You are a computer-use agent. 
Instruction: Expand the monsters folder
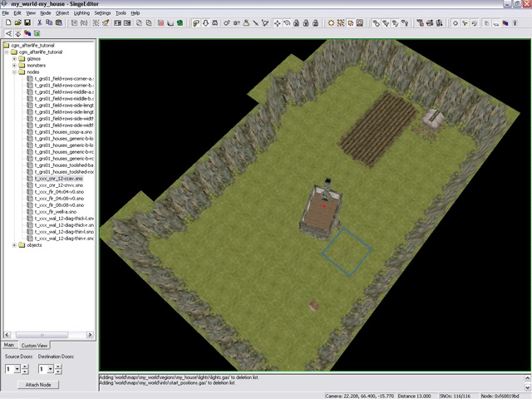(x=14, y=66)
